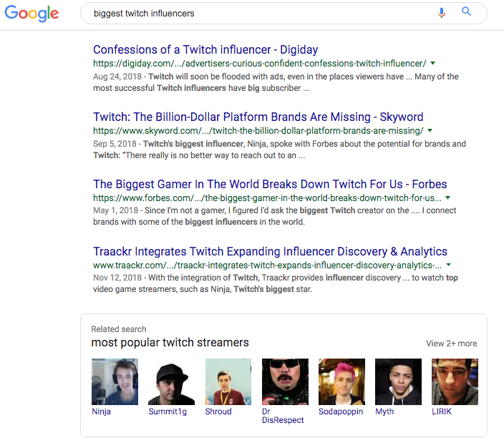Select LIRIK's thumbnail photo

455,381
